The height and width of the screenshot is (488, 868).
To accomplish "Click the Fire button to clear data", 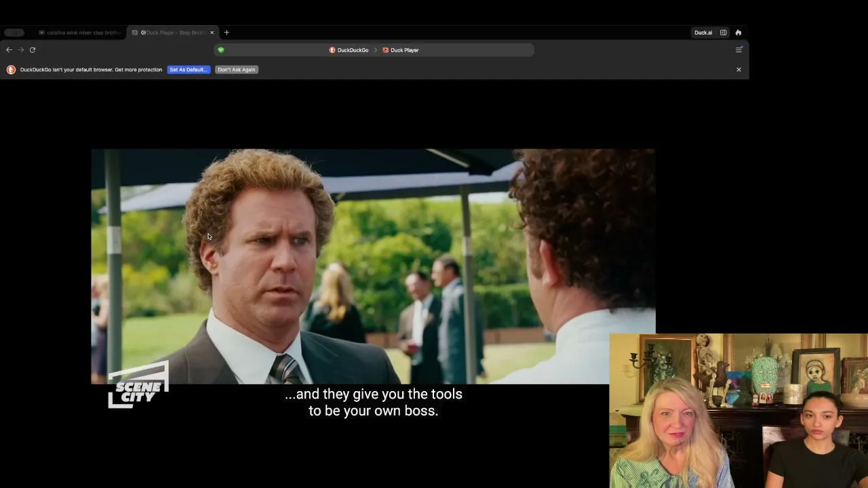I will pyautogui.click(x=738, y=33).
